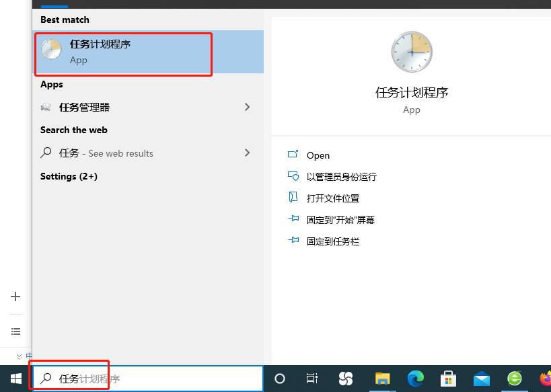Viewport: 551px width, 392px height.
Task: Click the search magnifier icon in taskbar box
Action: pyautogui.click(x=46, y=379)
